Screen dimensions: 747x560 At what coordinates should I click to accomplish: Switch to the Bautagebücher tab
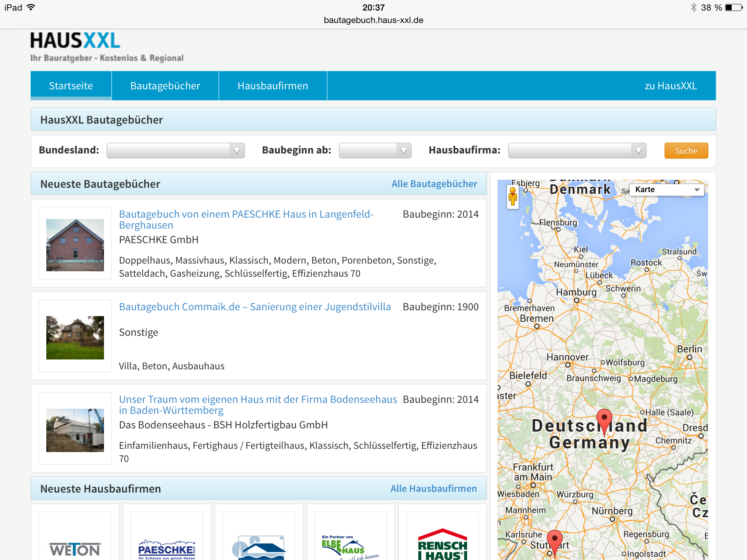pyautogui.click(x=165, y=86)
